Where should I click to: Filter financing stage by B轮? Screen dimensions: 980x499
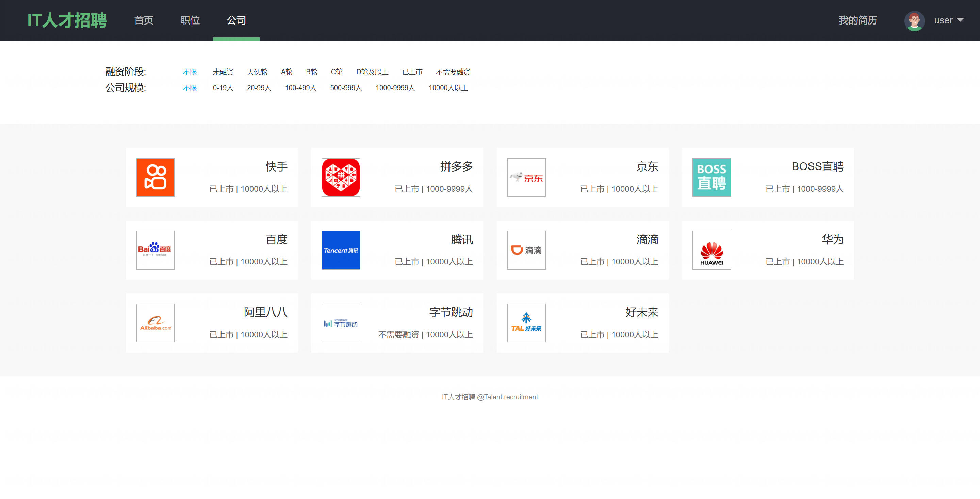click(x=312, y=72)
